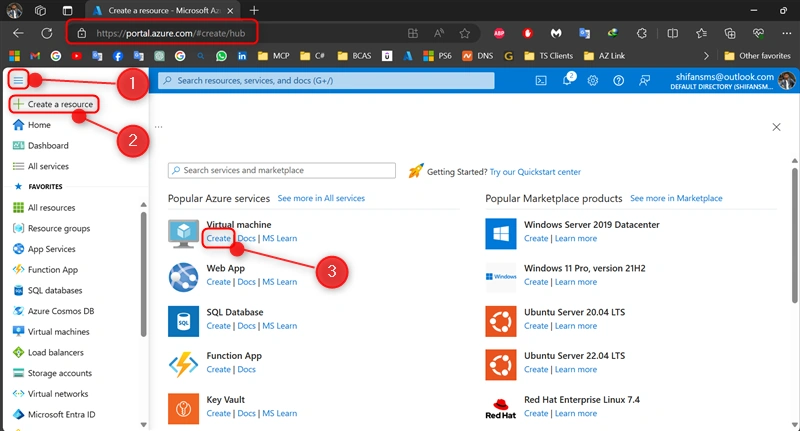Click Create under Function App service

[218, 369]
